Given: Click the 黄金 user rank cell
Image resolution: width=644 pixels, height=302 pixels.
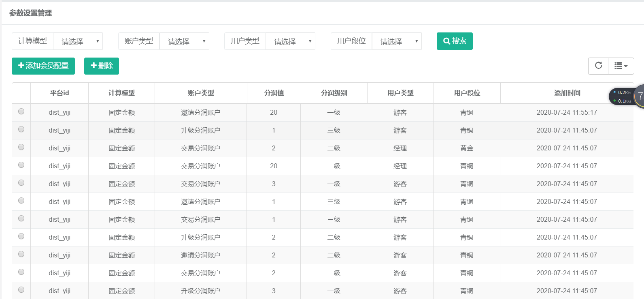Looking at the screenshot, I should [467, 148].
